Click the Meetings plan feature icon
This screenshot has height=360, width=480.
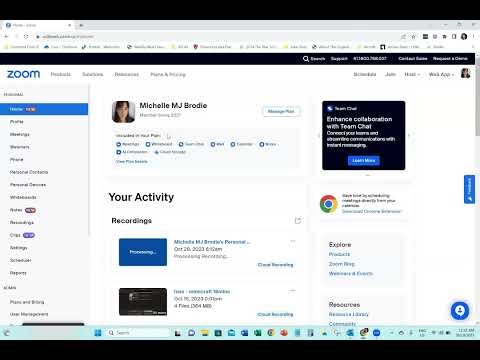point(118,144)
